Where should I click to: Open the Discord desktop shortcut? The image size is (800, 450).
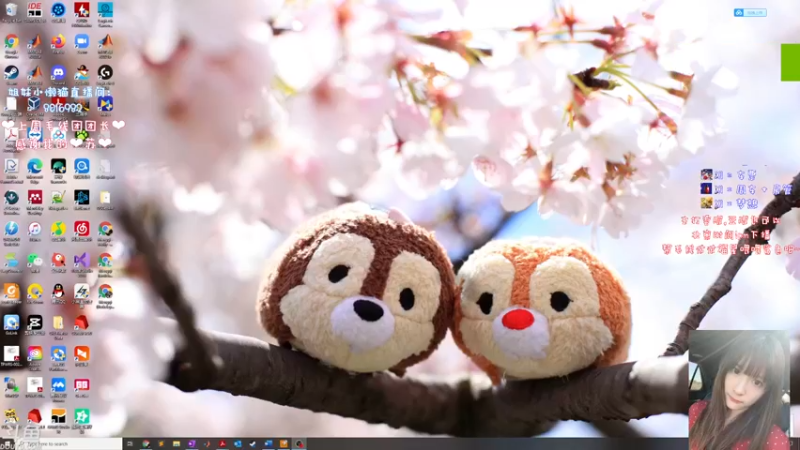tap(58, 72)
